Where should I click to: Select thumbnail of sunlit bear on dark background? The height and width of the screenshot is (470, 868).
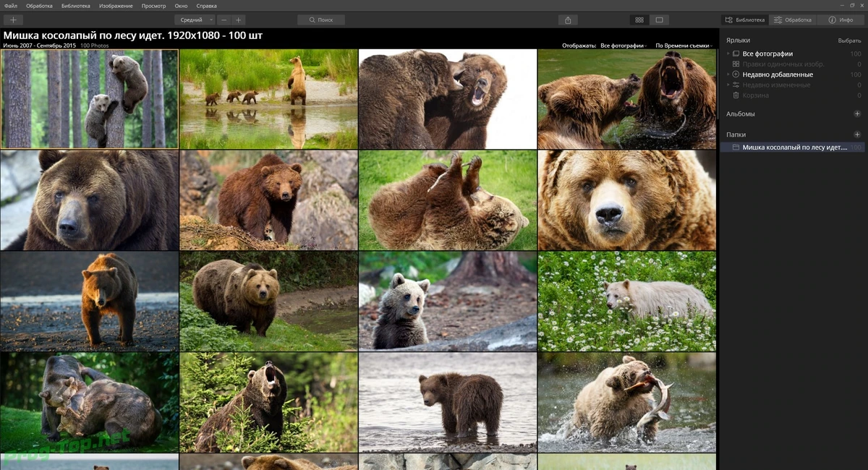pyautogui.click(x=89, y=302)
